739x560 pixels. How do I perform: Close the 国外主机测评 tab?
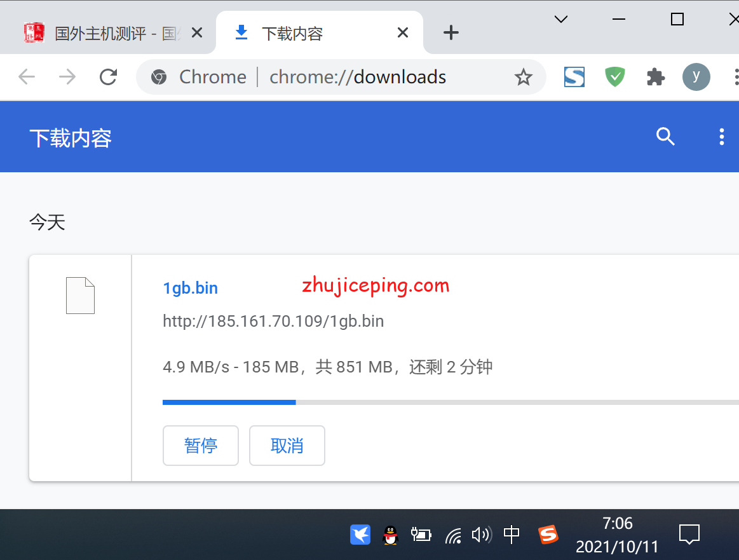click(x=197, y=32)
